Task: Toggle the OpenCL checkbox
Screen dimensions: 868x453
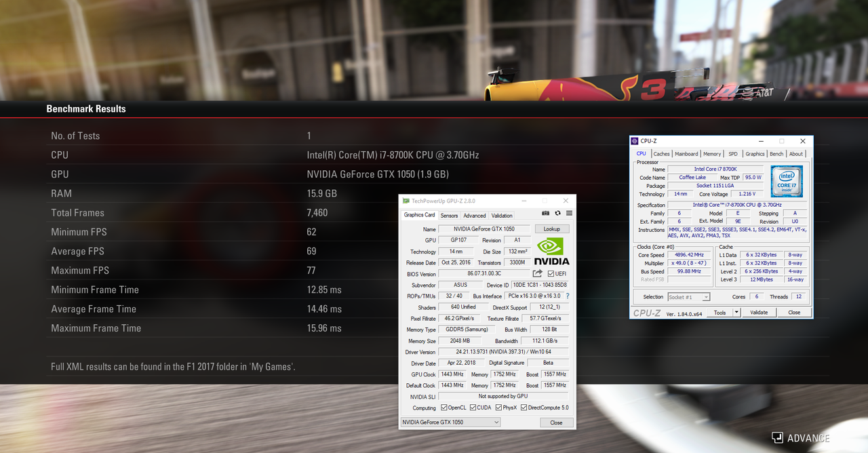Action: tap(444, 408)
